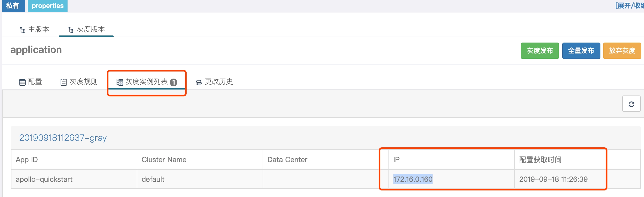Click the refresh instances icon button
This screenshot has height=197, width=644.
631,104
